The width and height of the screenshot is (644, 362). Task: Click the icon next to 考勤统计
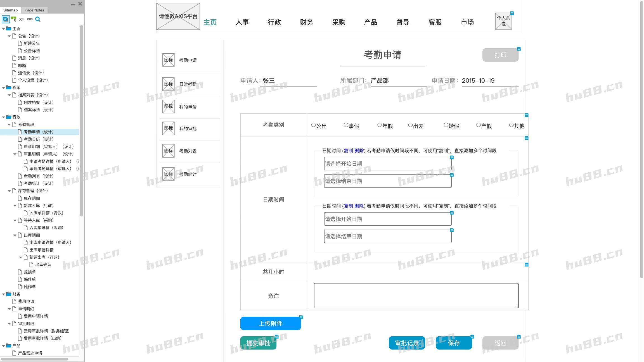tap(168, 174)
